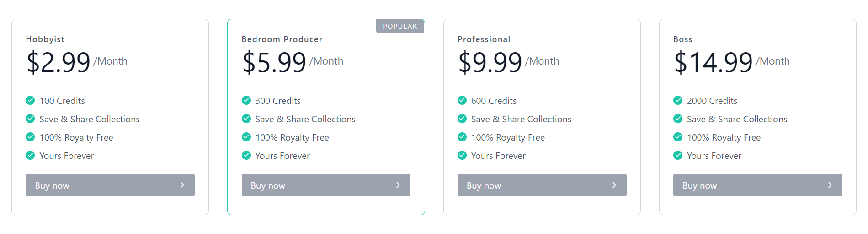Click the POPULAR badge on Bedroom Producer
The image size is (868, 234).
click(400, 26)
